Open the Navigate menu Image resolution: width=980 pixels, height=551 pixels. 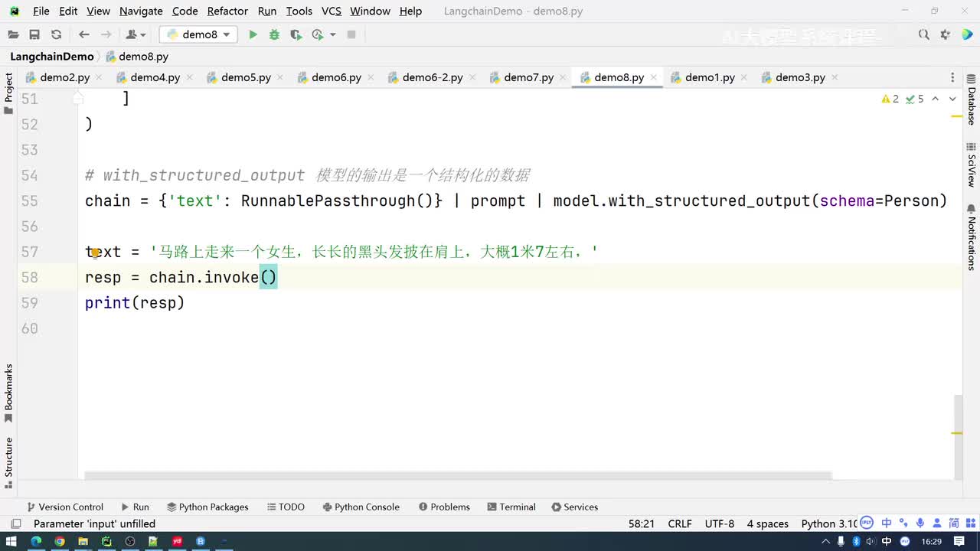pyautogui.click(x=141, y=11)
